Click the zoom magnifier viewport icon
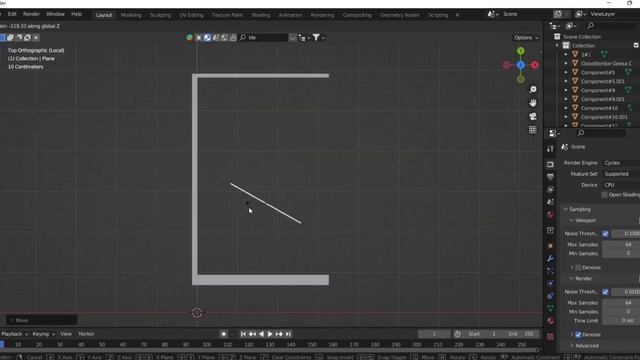 pos(533,89)
